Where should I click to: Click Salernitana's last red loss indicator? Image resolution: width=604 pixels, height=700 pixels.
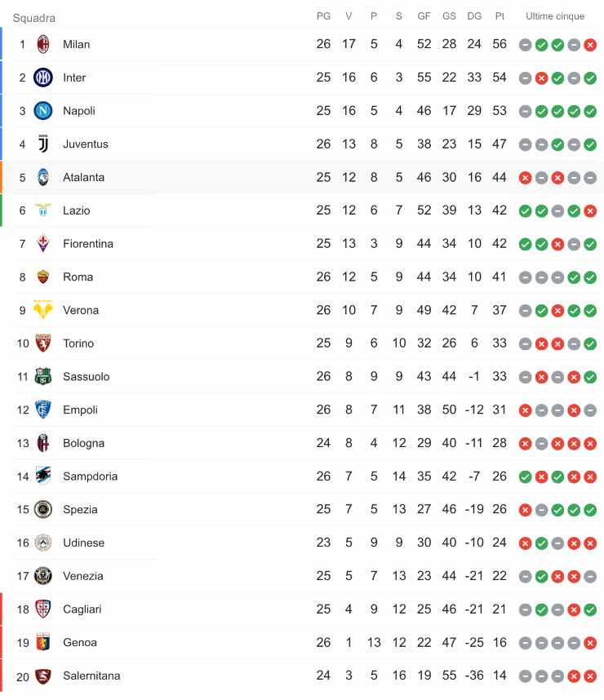point(590,676)
